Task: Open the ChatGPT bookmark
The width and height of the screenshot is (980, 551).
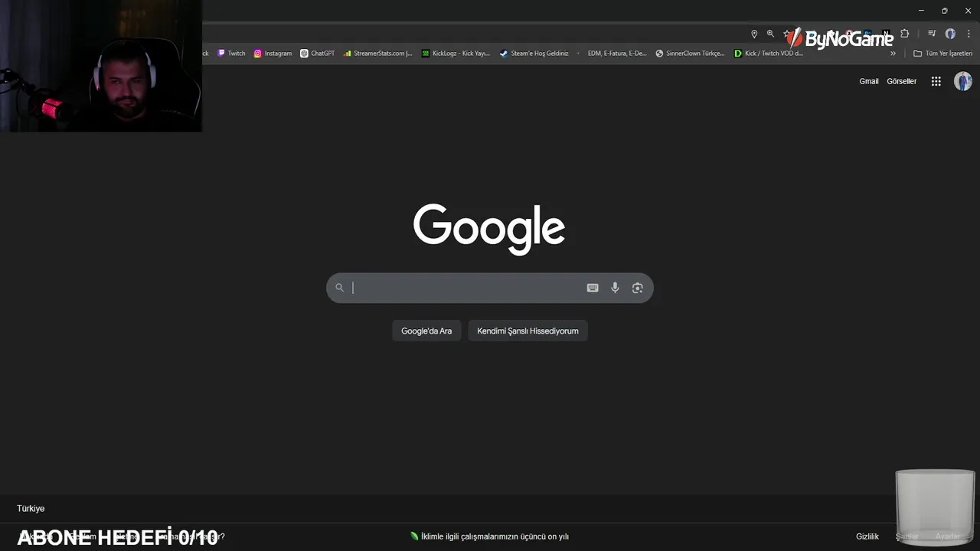Action: tap(317, 54)
